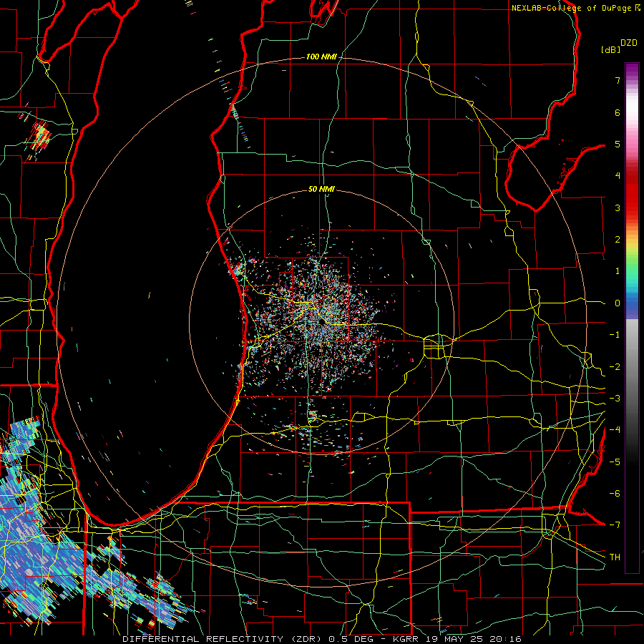Click the DIFFERENTIAL REFLECTIVITY (ZDR) caption title
This screenshot has height=644, width=644.
pos(223,639)
